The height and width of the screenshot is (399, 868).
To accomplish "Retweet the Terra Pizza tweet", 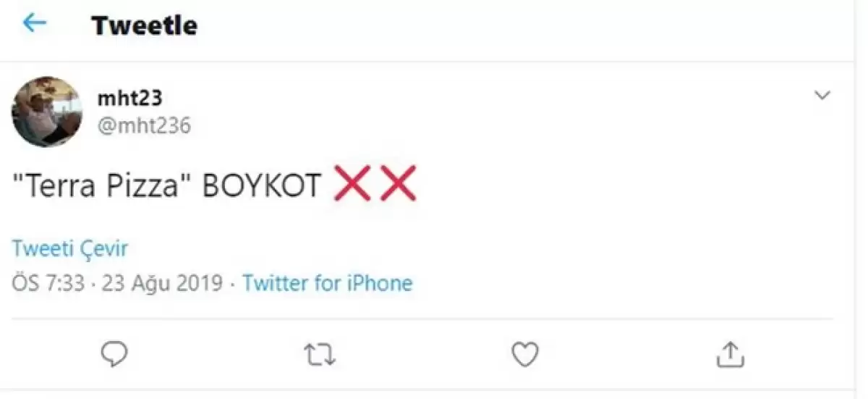I will (x=319, y=354).
